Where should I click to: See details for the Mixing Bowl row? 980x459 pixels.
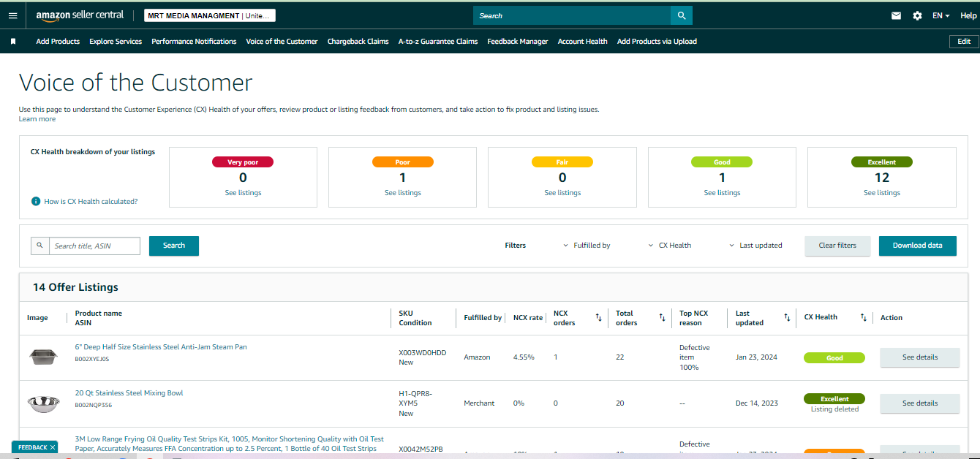pos(919,403)
